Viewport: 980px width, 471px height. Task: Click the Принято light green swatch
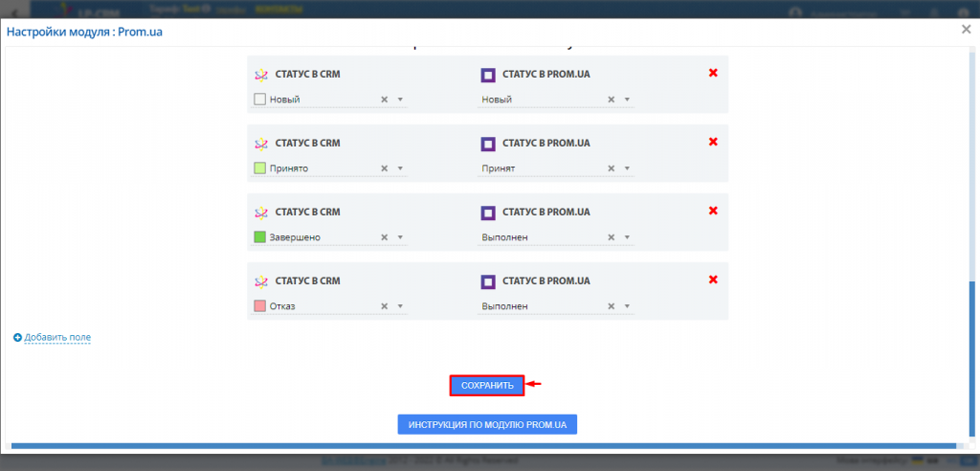(260, 168)
